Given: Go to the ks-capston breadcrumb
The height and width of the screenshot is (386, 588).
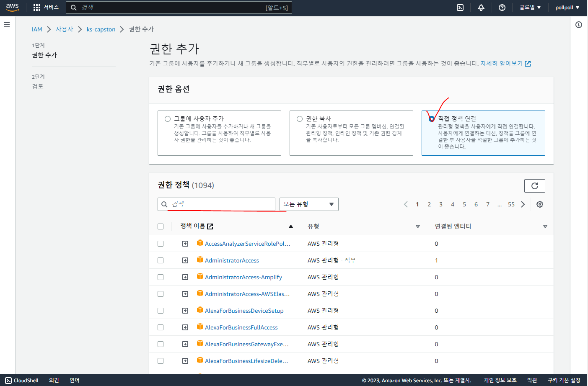Looking at the screenshot, I should coord(101,29).
